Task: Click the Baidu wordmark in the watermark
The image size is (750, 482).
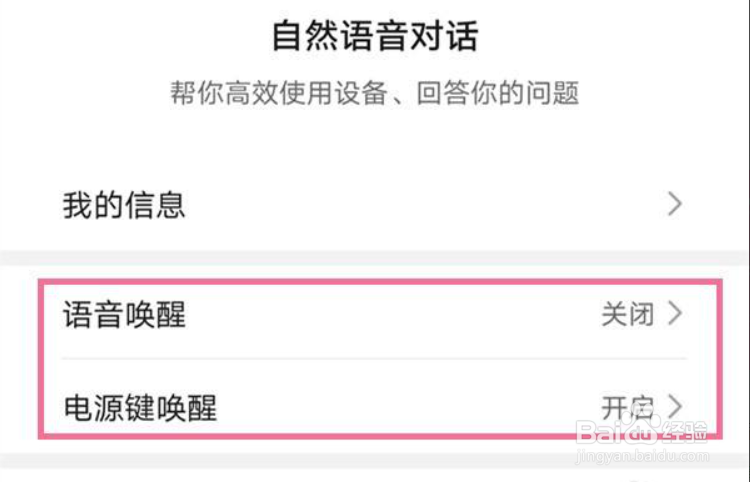Action: point(600,433)
